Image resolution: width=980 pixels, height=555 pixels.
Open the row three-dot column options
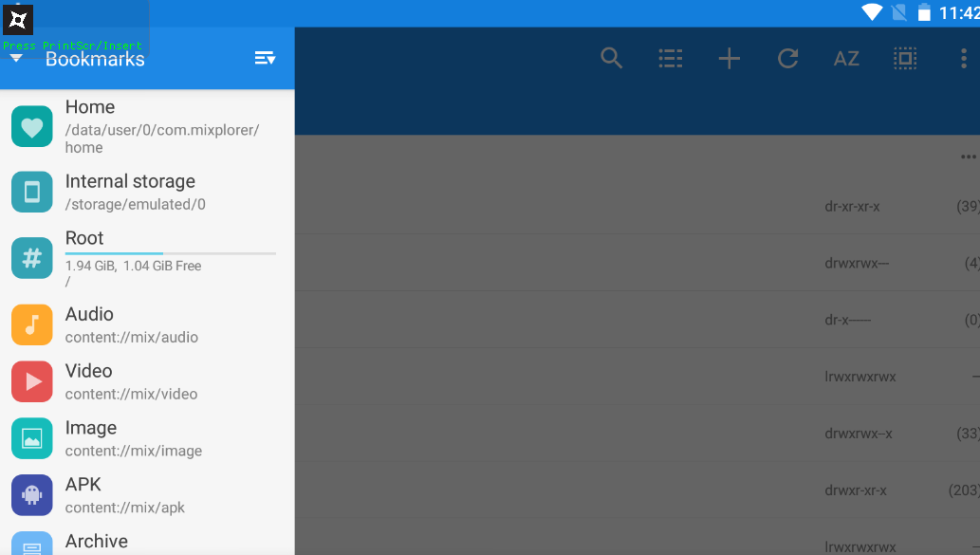coord(968,157)
